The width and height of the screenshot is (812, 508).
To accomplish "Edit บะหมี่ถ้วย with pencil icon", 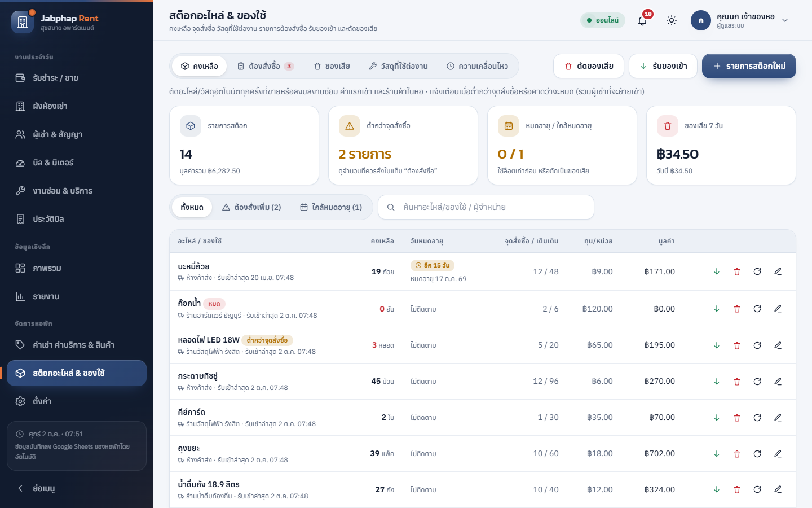I will (x=778, y=271).
